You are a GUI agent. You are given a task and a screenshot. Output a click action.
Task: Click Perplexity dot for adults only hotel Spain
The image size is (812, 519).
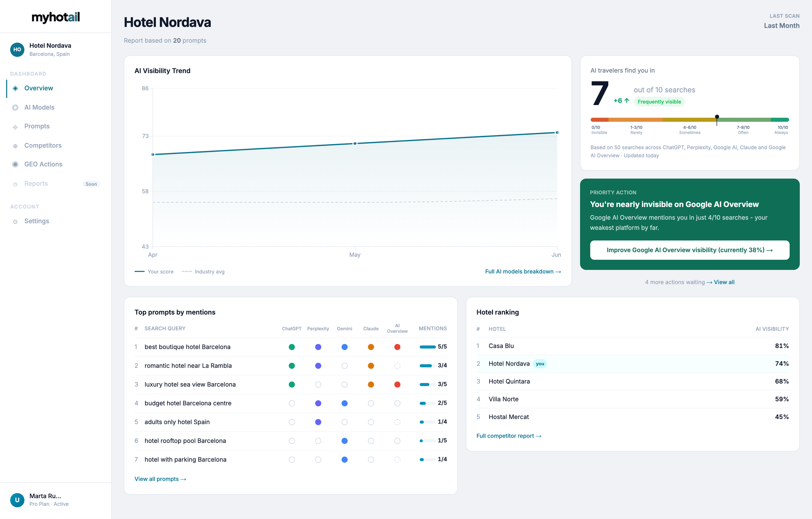tap(318, 422)
